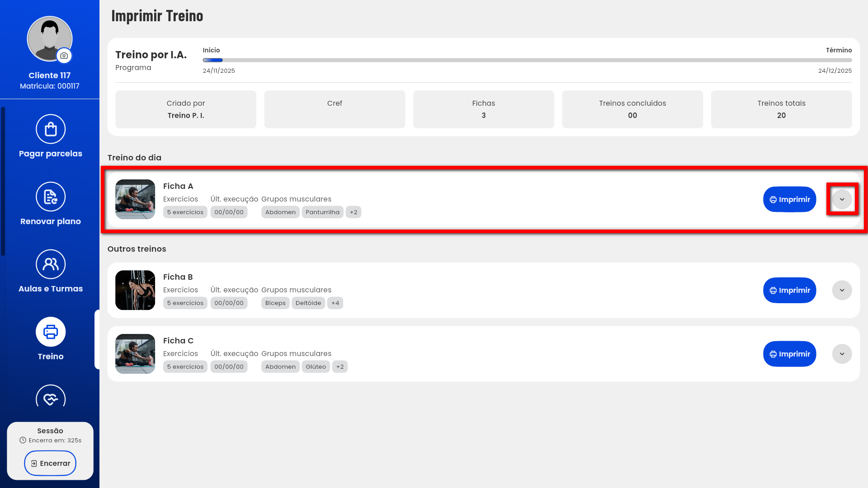This screenshot has width=868, height=488.
Task: Print Ficha A with Imprimir button
Action: [x=789, y=199]
